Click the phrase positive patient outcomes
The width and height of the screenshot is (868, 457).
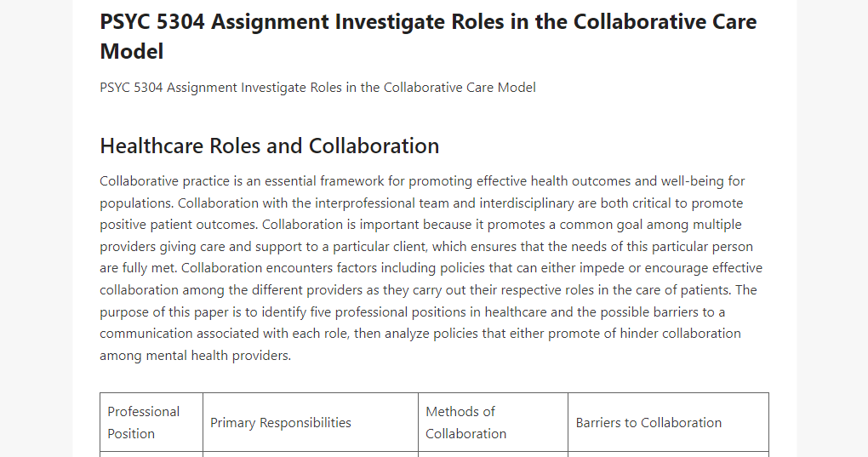pyautogui.click(x=179, y=225)
